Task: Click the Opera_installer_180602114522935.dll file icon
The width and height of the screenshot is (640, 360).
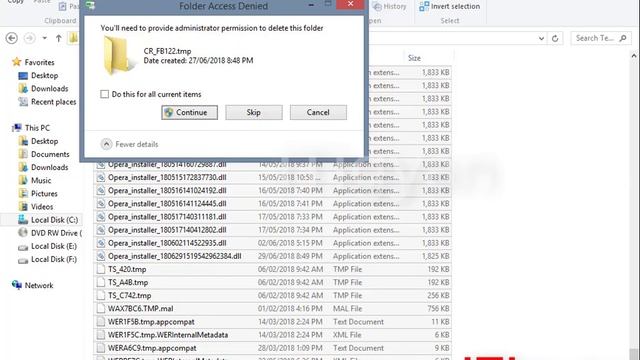Action: tap(100, 243)
